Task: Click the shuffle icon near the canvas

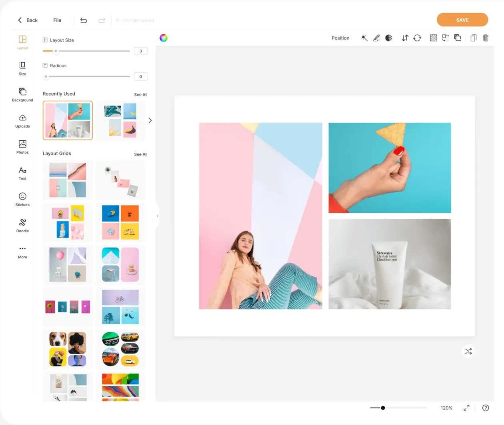Action: click(468, 351)
